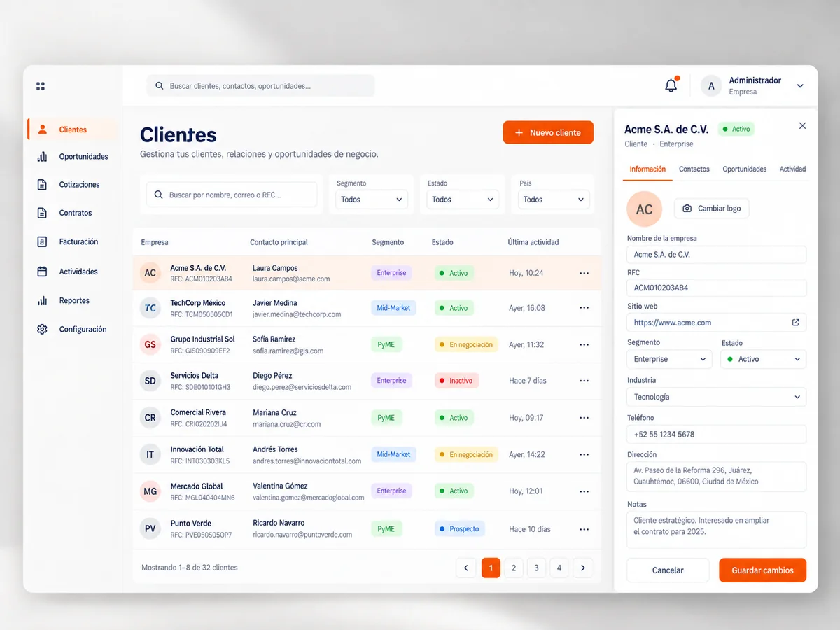
Task: Open row actions for Grupo Industrial Sol
Action: pos(584,344)
